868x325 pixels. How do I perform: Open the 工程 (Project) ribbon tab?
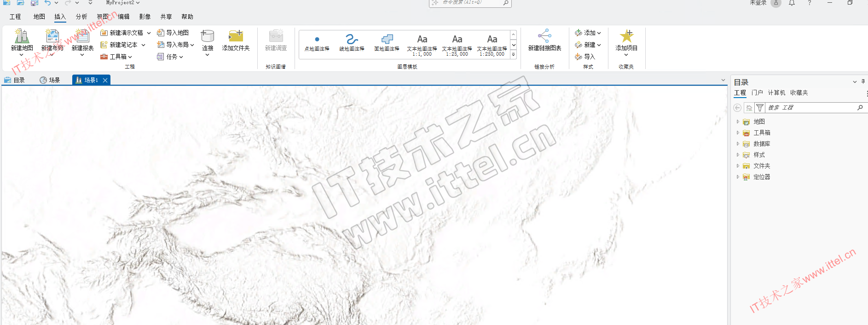[x=15, y=17]
